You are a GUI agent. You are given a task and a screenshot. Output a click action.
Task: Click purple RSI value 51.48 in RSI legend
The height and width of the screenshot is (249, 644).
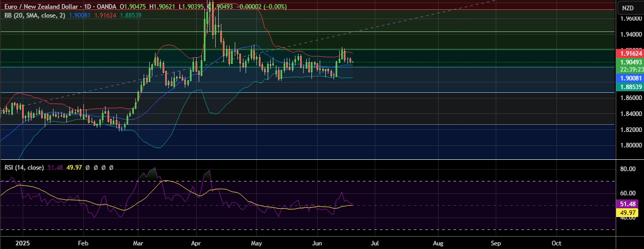click(55, 168)
